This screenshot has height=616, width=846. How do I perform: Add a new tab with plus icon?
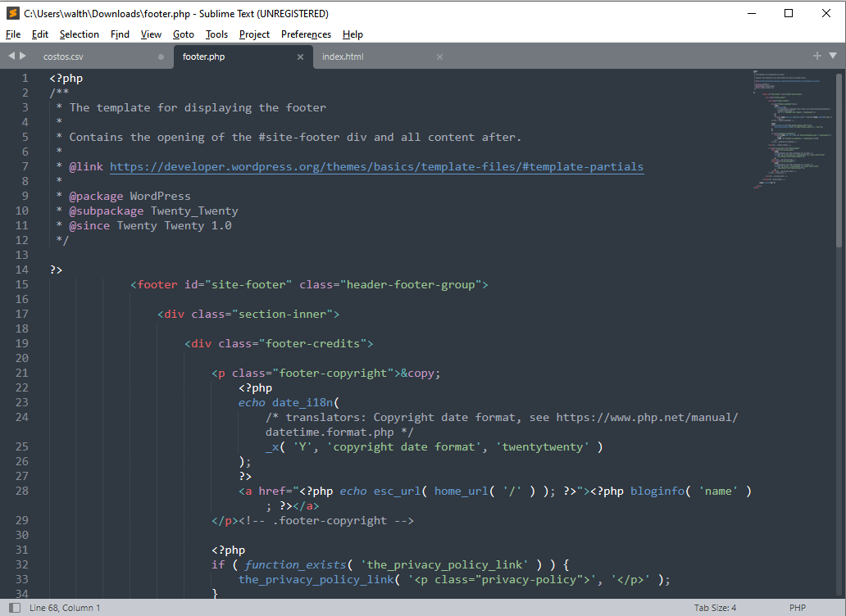[816, 56]
